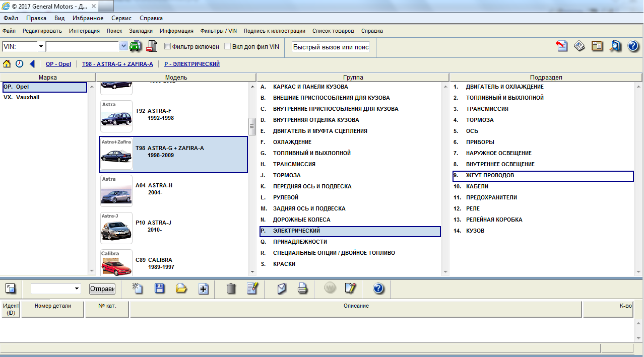Open the dropdown next to Отправи button
Viewport: 644px width, 357px height.
tap(77, 289)
